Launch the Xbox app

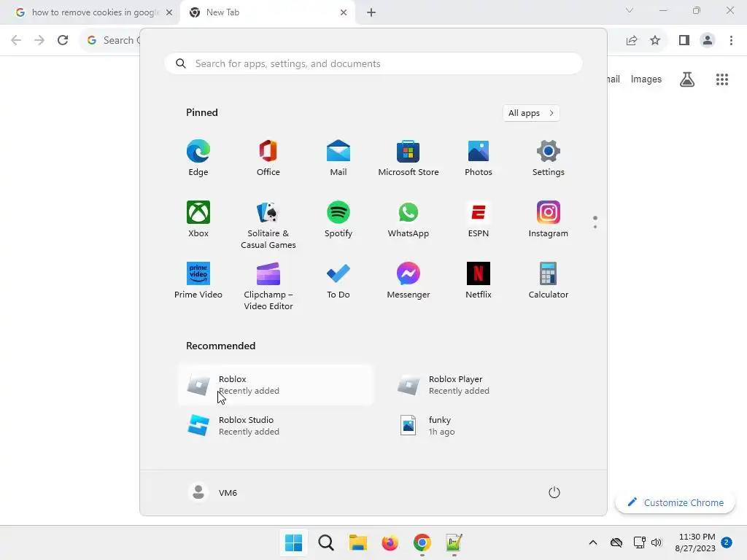point(198,219)
